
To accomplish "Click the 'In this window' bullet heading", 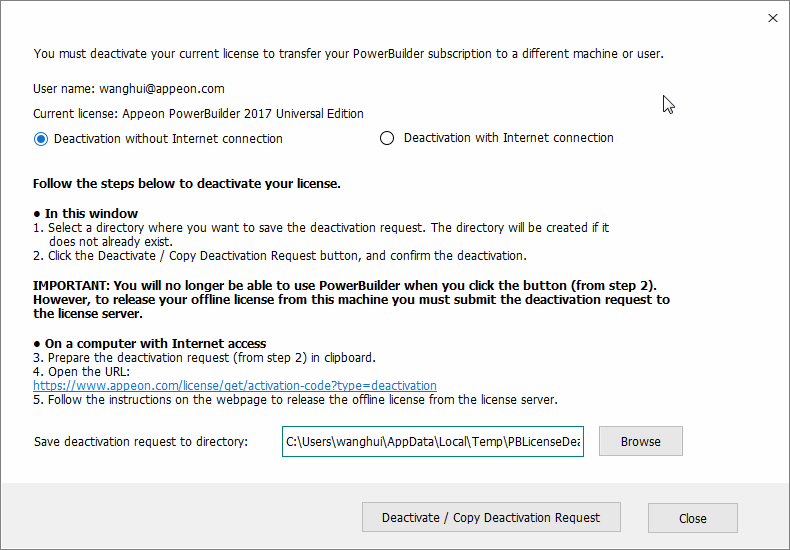I will (91, 213).
